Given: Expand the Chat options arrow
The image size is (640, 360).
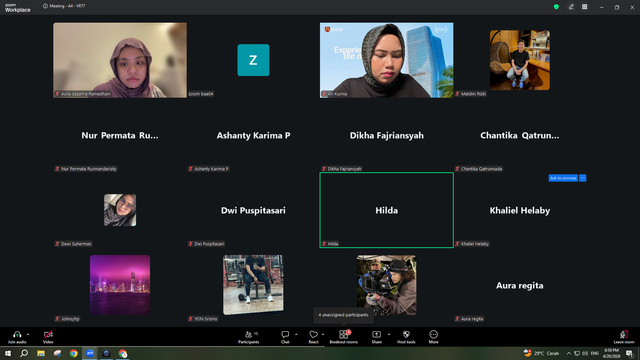Looking at the screenshot, I should point(296,334).
